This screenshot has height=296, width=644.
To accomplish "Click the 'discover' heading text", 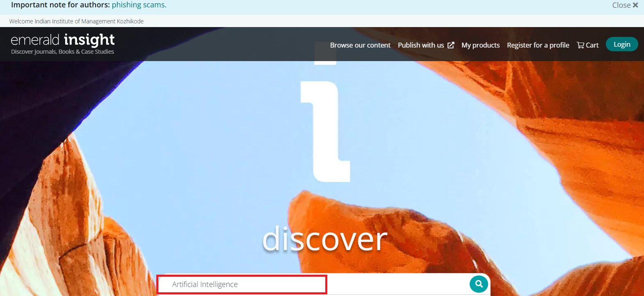I will (x=324, y=239).
